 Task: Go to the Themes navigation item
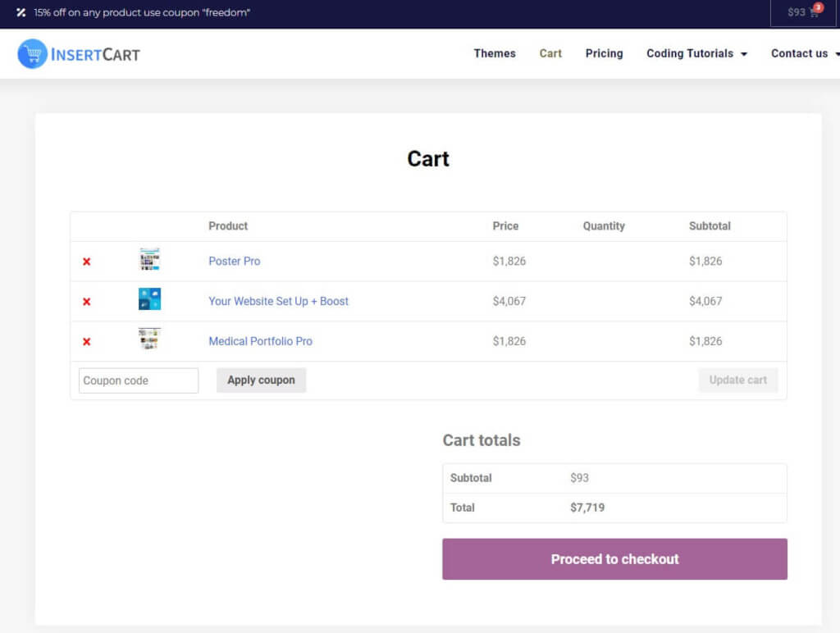[494, 53]
